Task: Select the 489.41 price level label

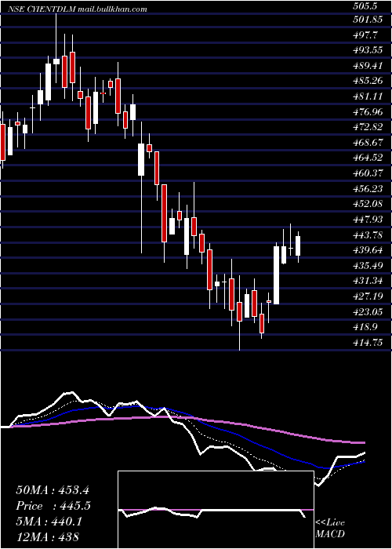Action: (x=369, y=65)
